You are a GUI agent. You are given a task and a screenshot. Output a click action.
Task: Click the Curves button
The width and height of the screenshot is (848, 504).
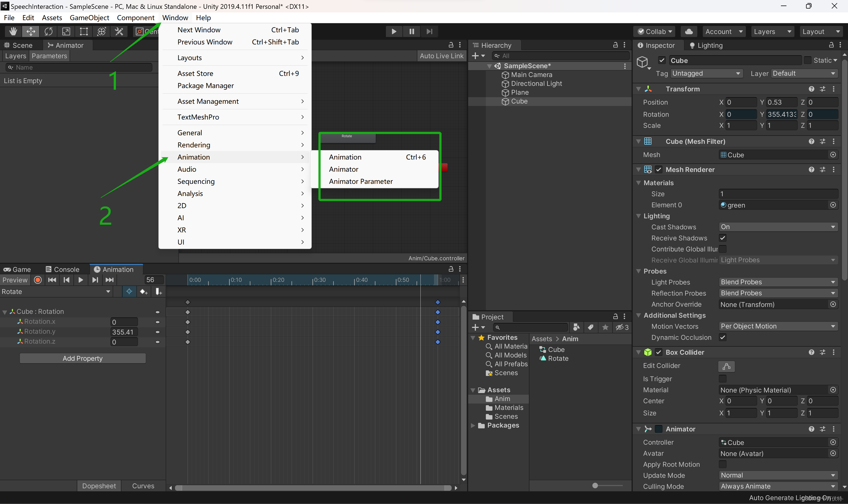pos(143,486)
